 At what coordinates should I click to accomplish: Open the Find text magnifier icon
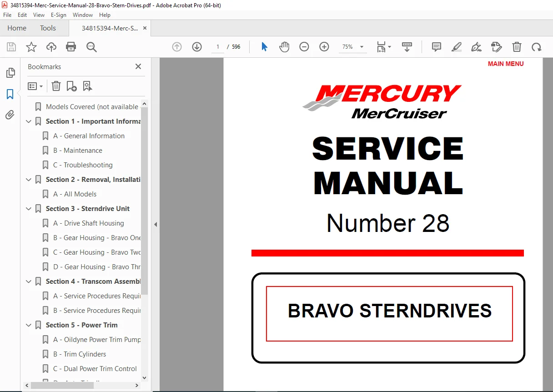pyautogui.click(x=91, y=47)
